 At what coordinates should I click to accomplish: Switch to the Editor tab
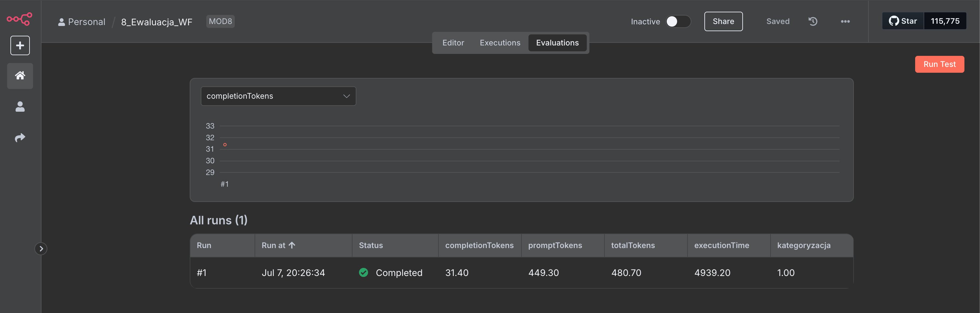click(453, 43)
